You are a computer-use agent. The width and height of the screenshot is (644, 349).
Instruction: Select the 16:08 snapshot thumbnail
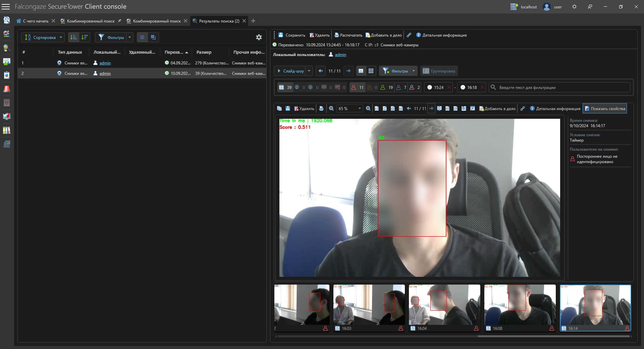pyautogui.click(x=520, y=308)
